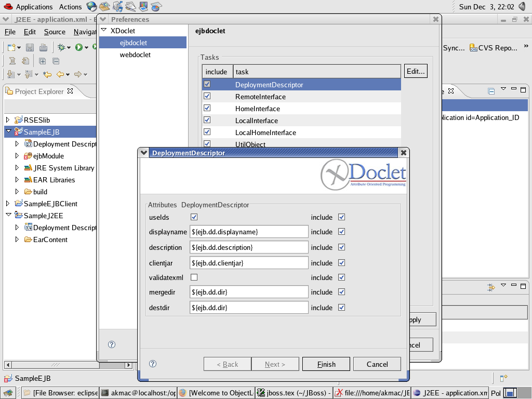Screen dimensions: 532x399
Task: Uncheck include for the HomeInterface task
Action: coord(207,108)
